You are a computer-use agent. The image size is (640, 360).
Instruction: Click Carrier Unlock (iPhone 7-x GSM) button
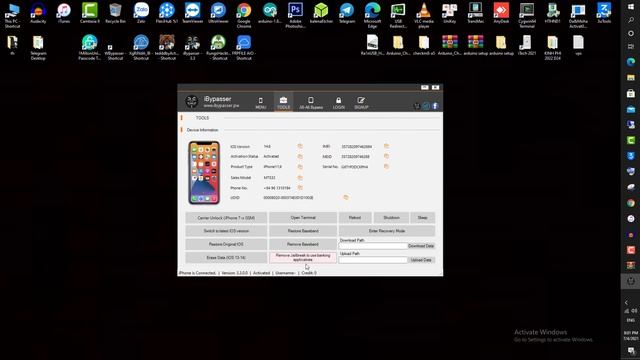(226, 218)
